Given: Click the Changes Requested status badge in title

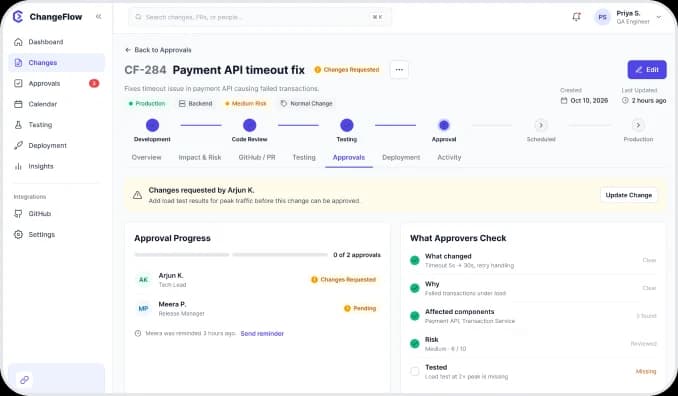Looking at the screenshot, I should click(x=347, y=70).
